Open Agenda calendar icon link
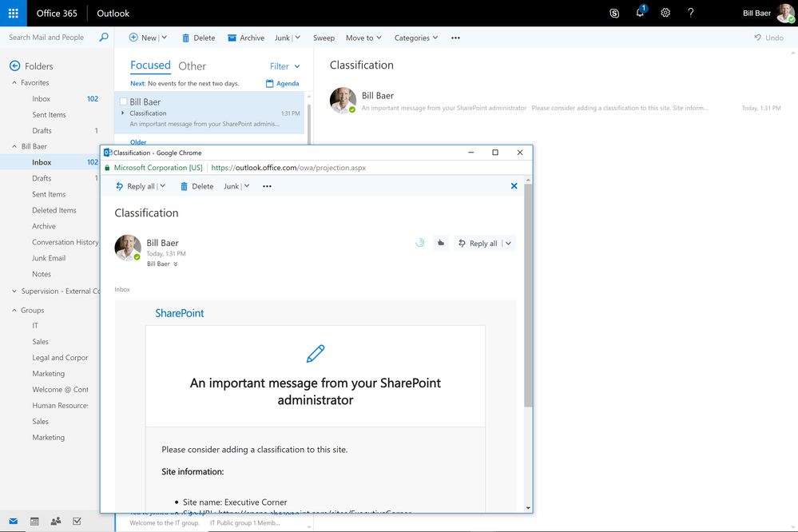Screen dimensions: 798x532 [x=283, y=84]
